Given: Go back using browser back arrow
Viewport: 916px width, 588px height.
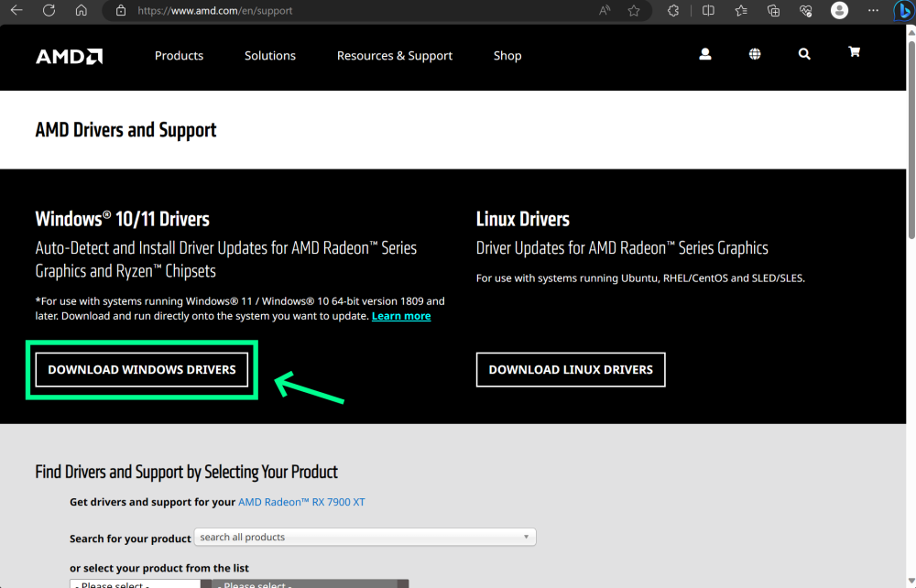Looking at the screenshot, I should [17, 11].
